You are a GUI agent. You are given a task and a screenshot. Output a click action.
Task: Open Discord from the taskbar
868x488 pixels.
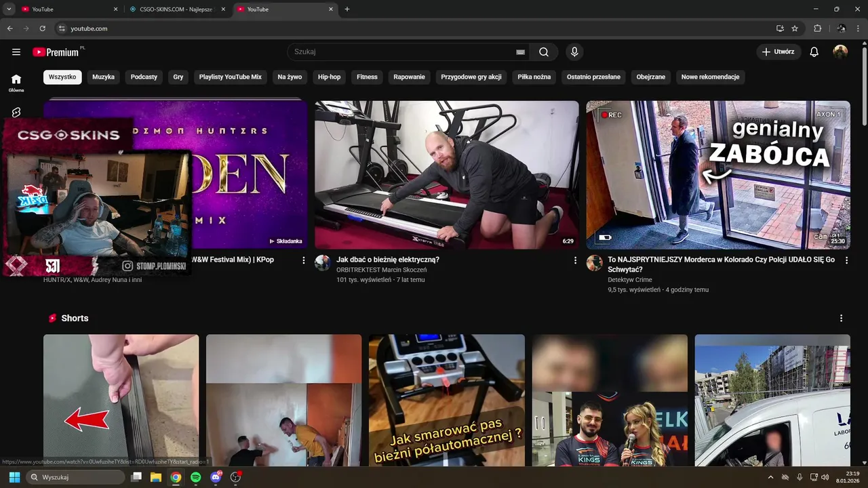coord(216,477)
